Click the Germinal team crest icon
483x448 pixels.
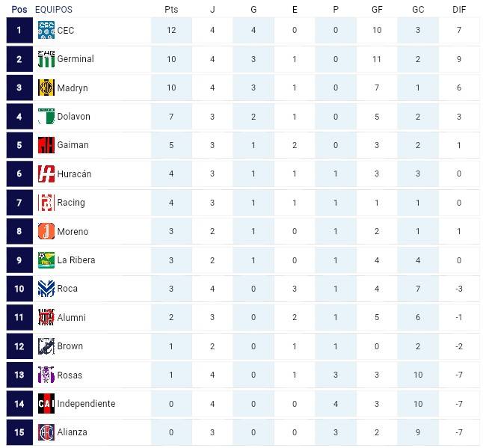46,59
